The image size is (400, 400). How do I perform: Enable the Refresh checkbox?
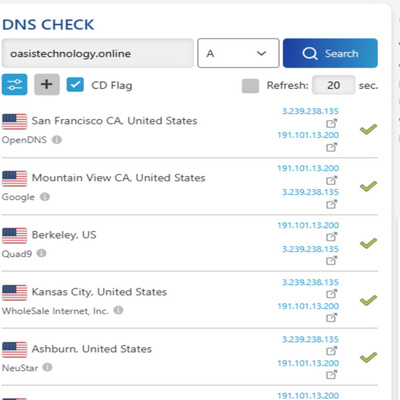coord(250,86)
